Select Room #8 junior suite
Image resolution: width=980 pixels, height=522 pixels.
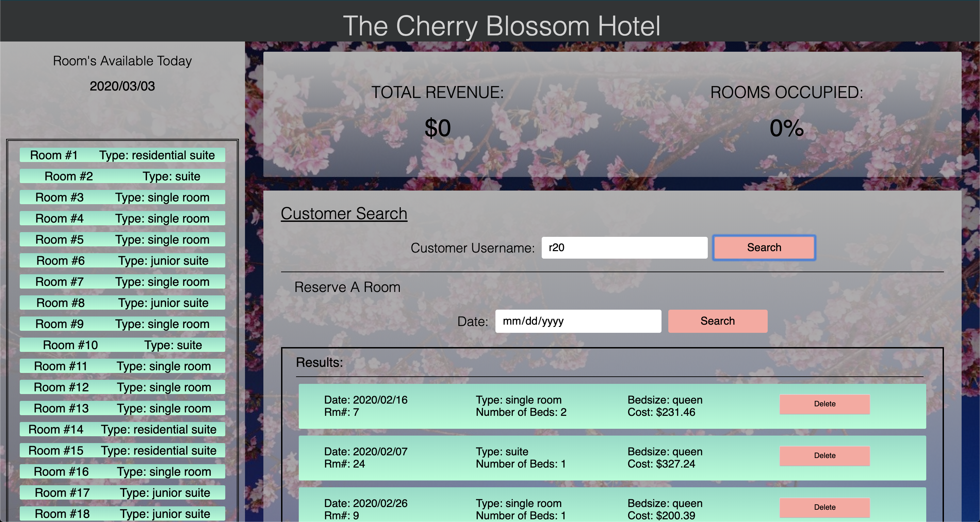pos(122,303)
